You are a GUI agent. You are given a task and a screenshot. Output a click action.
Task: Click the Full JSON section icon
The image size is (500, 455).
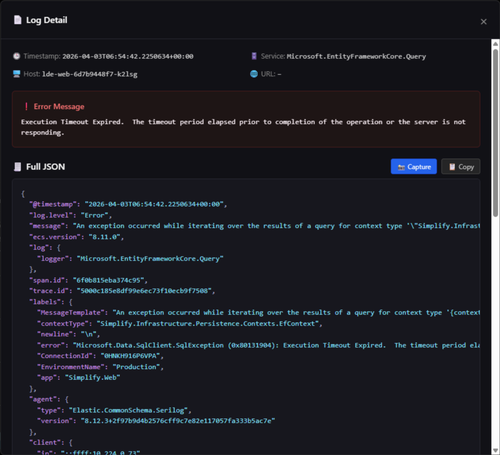tap(17, 167)
